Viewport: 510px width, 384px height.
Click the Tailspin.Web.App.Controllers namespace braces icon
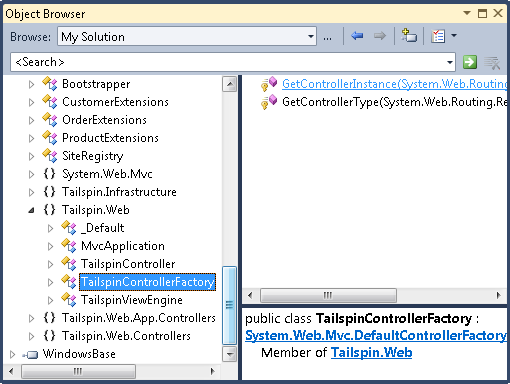pyautogui.click(x=49, y=318)
